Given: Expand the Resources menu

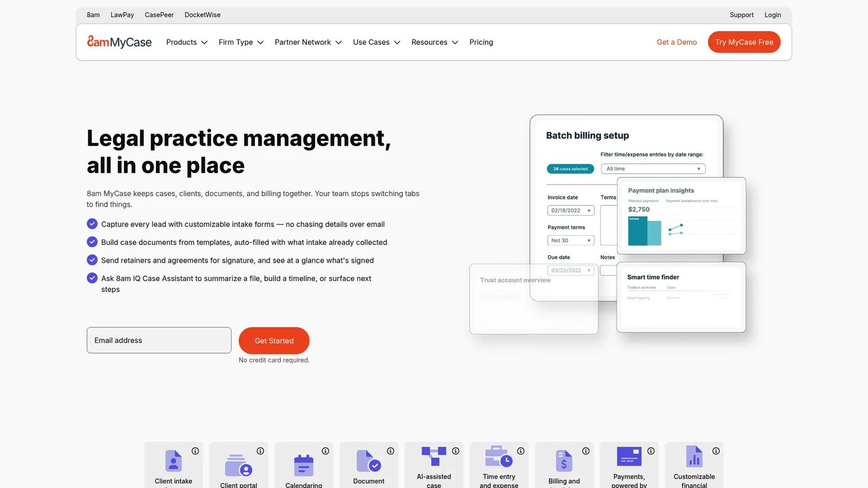Looking at the screenshot, I should tap(435, 42).
